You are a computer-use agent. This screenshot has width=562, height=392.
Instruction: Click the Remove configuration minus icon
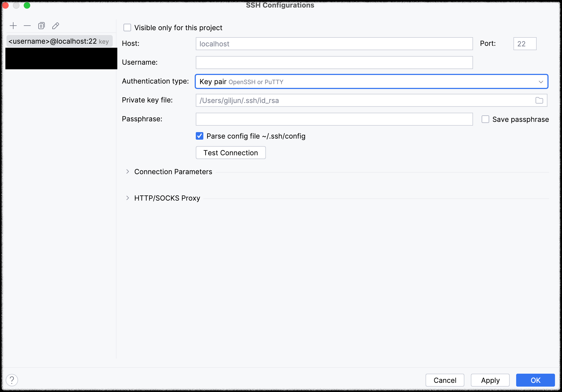point(27,26)
